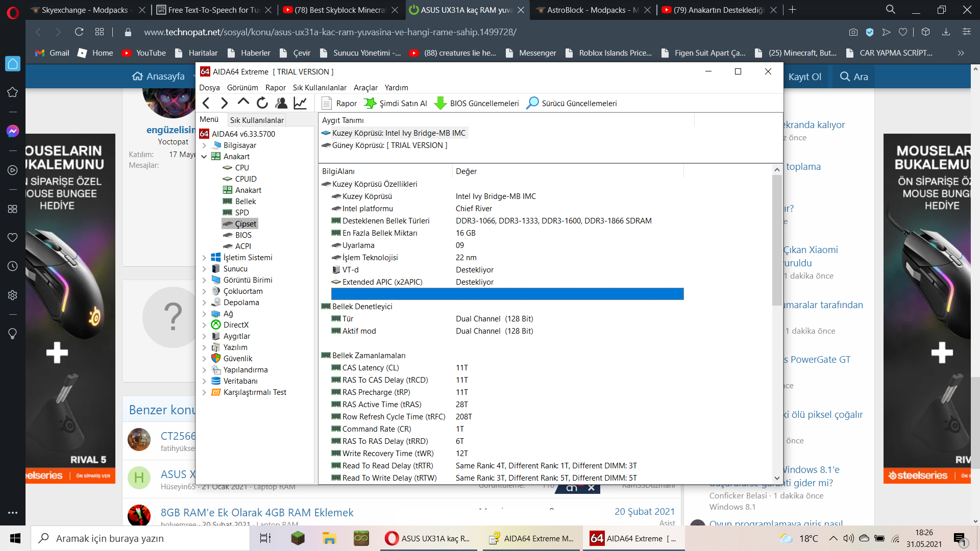980x551 pixels.
Task: Click the details panel vertical scrollbar
Action: tap(777, 240)
